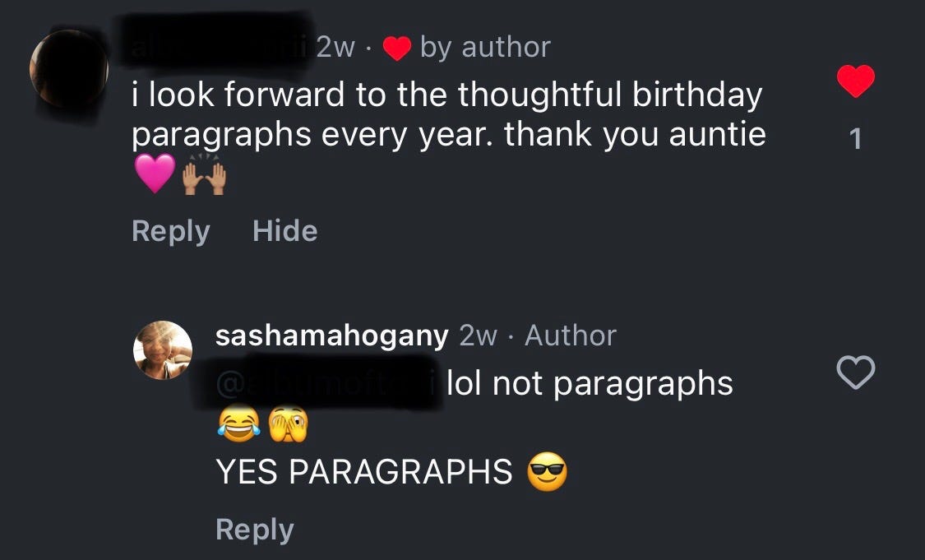Screen dimensions: 925x560
Task: Click the sunglasses face emoji
Action: click(547, 471)
